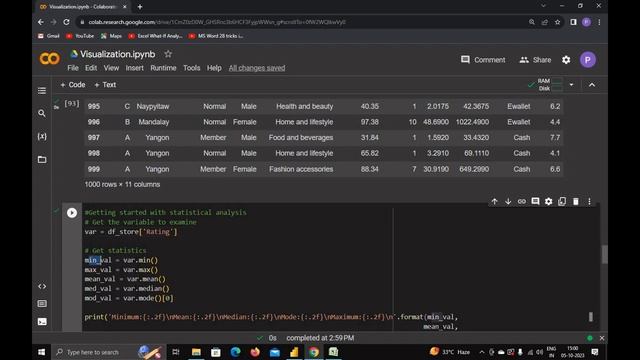Open Excel from the taskbar
The image size is (640, 360).
point(333,352)
